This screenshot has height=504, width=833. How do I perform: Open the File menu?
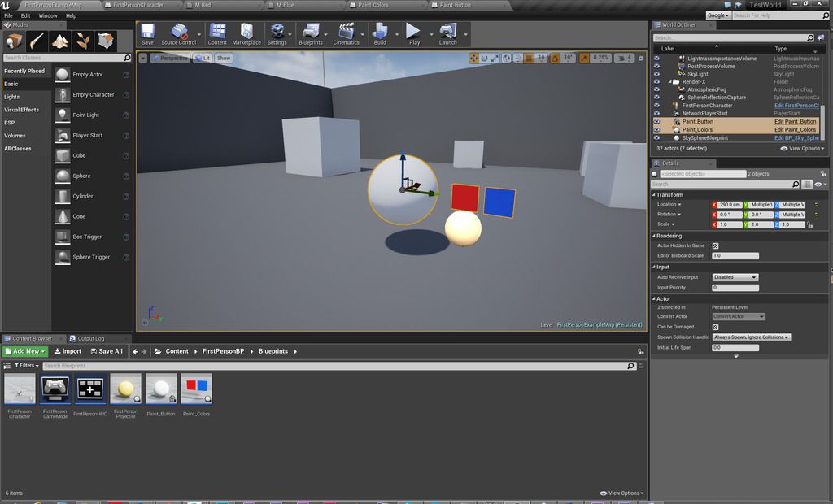click(x=8, y=16)
